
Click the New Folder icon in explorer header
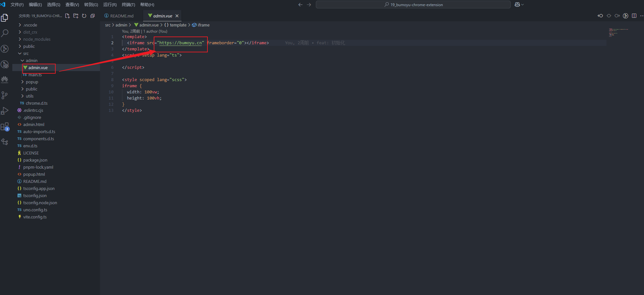(76, 16)
